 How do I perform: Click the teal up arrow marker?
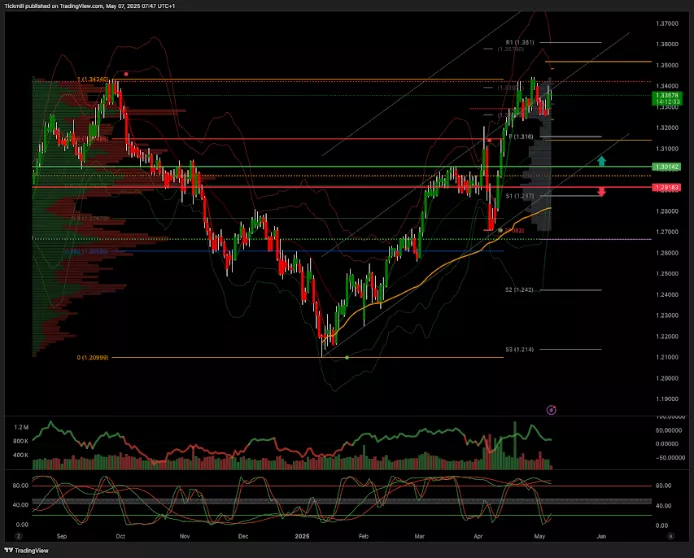[601, 160]
